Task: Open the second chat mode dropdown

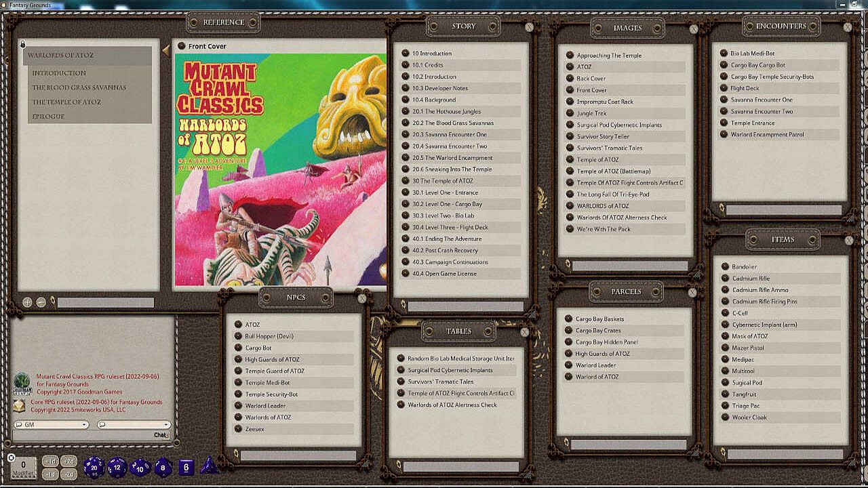Action: pos(134,425)
